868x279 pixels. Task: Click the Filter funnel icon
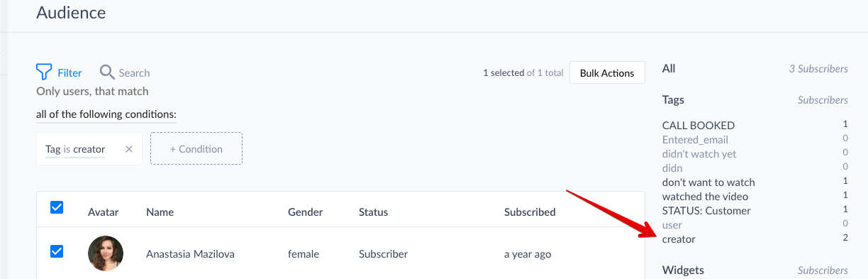[x=44, y=72]
